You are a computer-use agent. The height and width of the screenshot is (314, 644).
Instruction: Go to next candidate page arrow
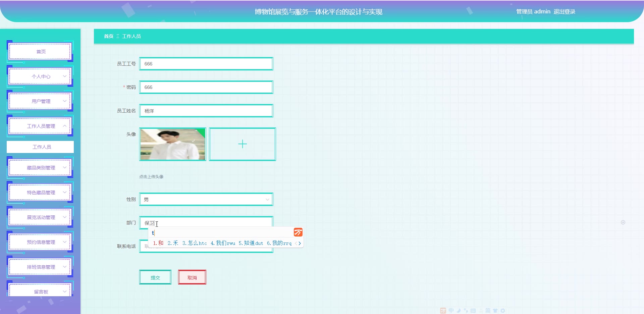pos(300,244)
